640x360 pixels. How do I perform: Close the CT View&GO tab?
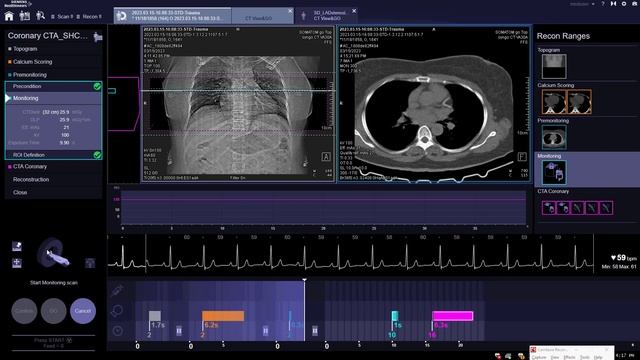[x=290, y=11]
